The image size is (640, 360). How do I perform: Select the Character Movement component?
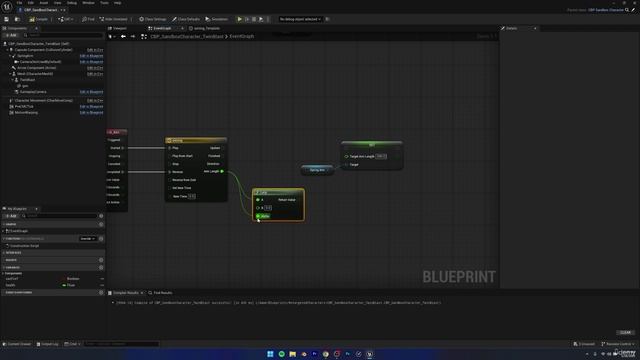coord(43,100)
